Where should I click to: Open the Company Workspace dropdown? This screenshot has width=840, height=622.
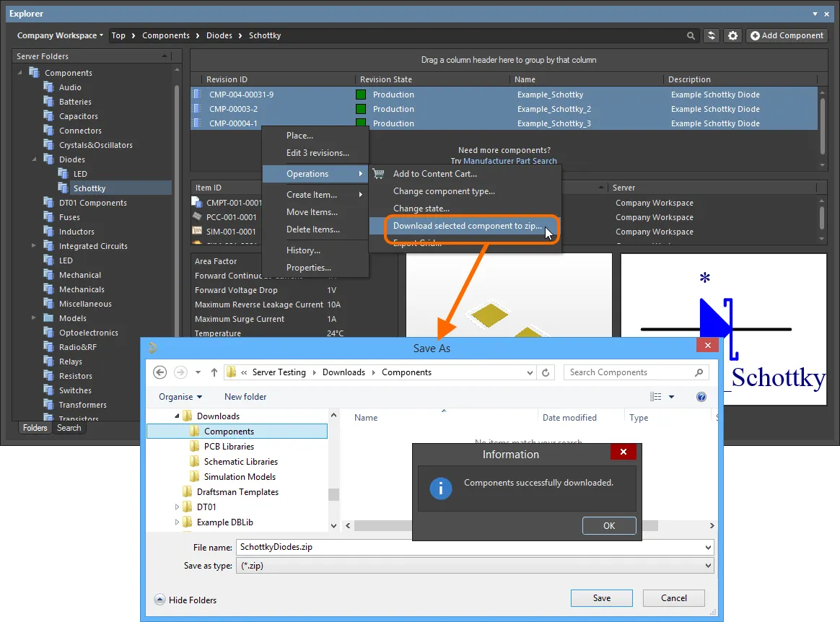[x=60, y=35]
